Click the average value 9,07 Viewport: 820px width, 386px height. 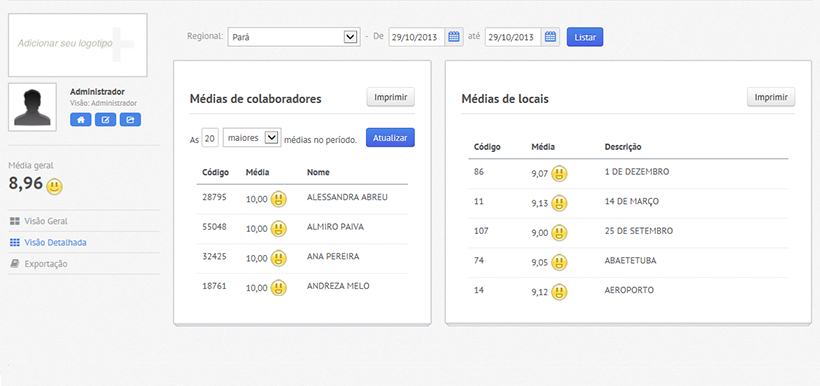tap(539, 174)
